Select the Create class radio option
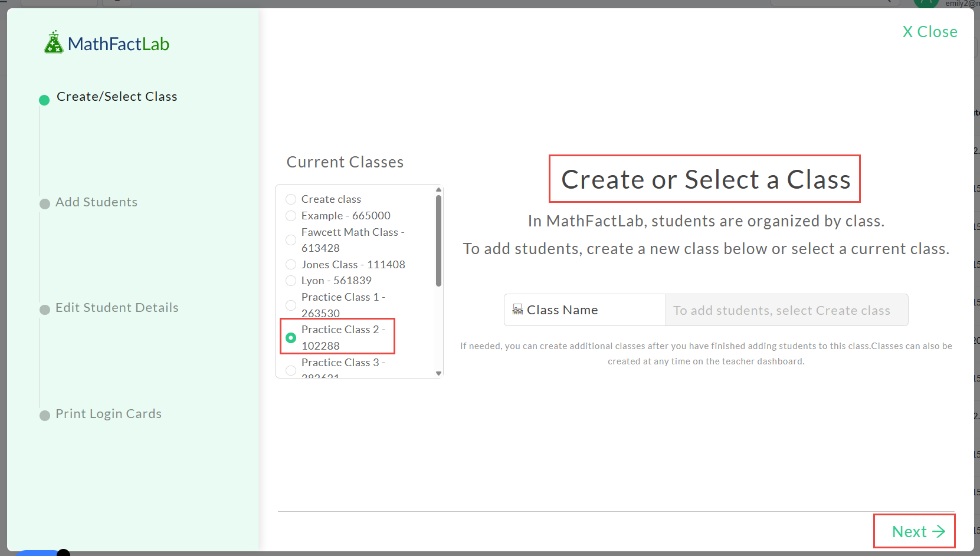The width and height of the screenshot is (980, 556). click(291, 199)
